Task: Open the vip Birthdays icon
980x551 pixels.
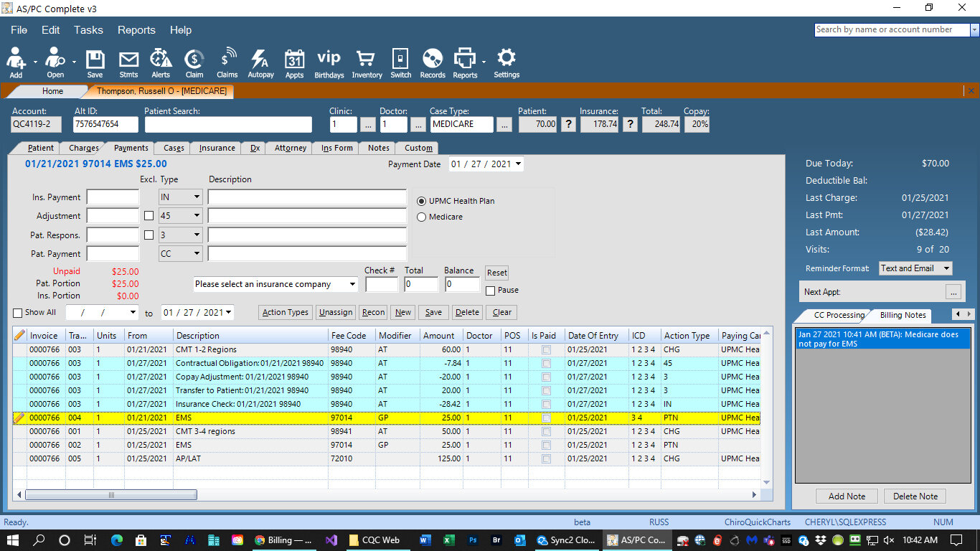Action: click(x=329, y=63)
